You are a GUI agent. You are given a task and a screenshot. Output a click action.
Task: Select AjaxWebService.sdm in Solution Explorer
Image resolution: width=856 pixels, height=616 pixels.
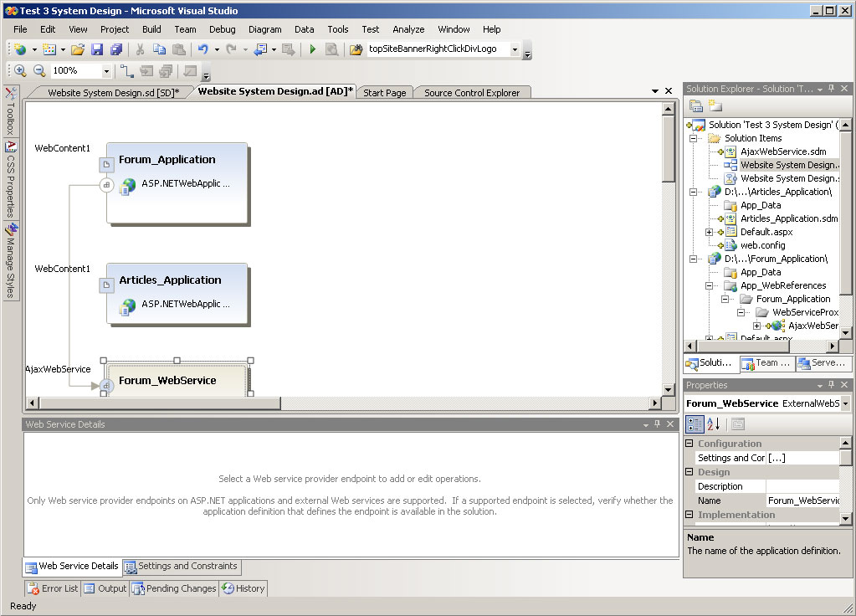783,151
